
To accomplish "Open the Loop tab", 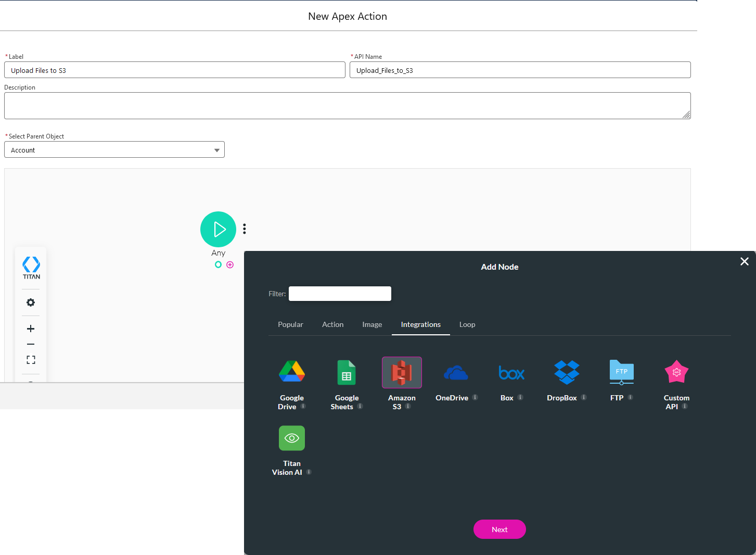I will 467,324.
